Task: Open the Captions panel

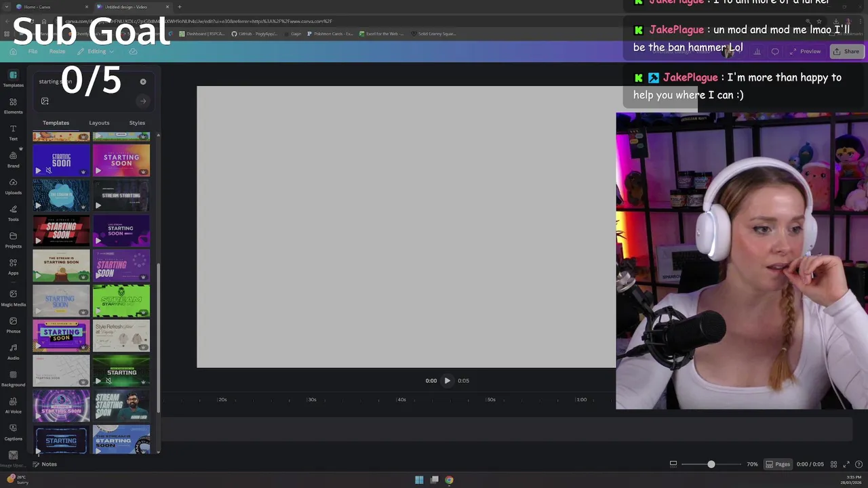Action: click(13, 432)
